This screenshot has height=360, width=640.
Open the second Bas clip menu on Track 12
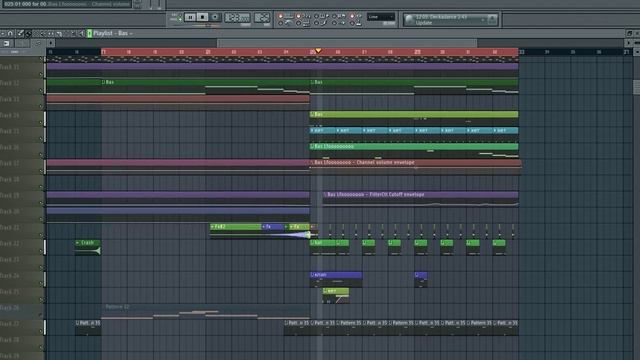coord(312,82)
